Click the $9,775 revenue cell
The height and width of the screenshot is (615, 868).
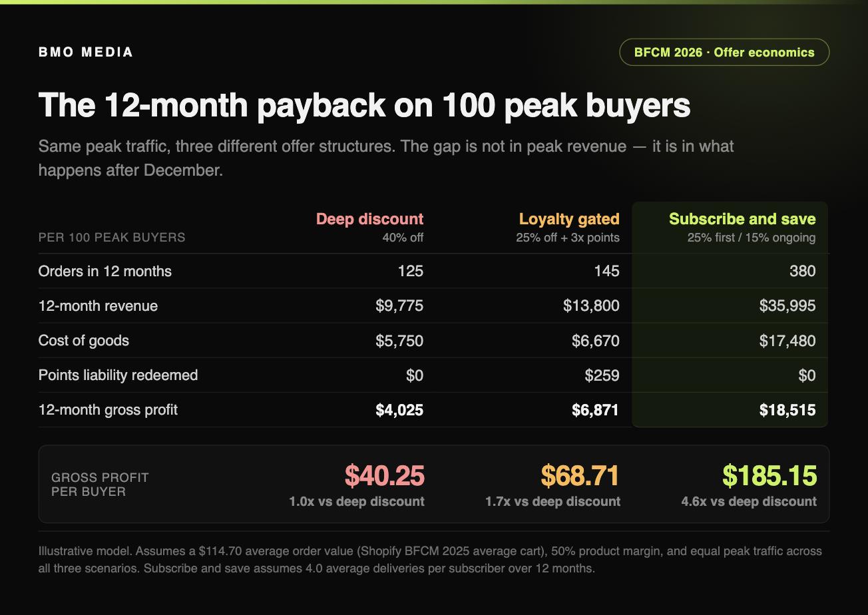pos(399,306)
